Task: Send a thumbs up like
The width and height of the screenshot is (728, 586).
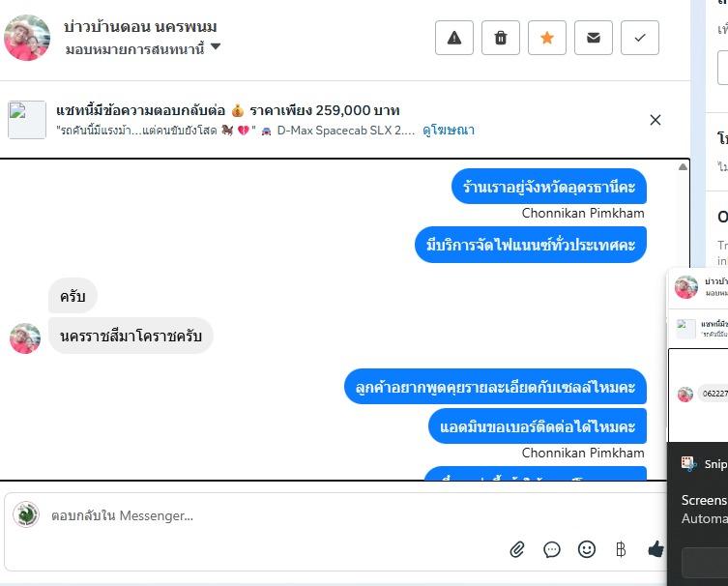Action: click(655, 549)
